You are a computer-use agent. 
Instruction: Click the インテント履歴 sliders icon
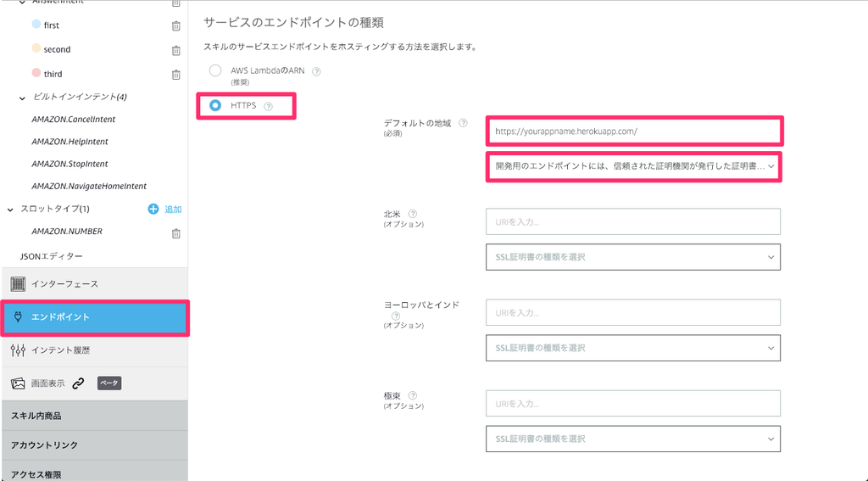click(18, 350)
